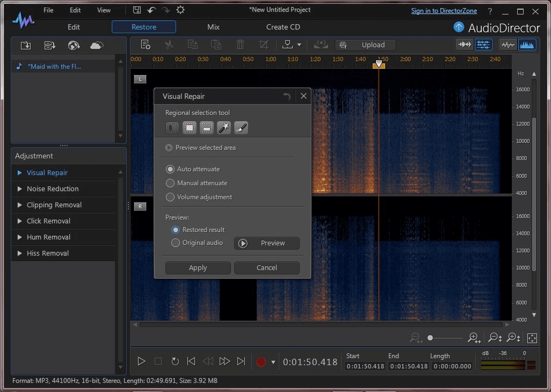Select the magic wand selection tool

click(224, 128)
